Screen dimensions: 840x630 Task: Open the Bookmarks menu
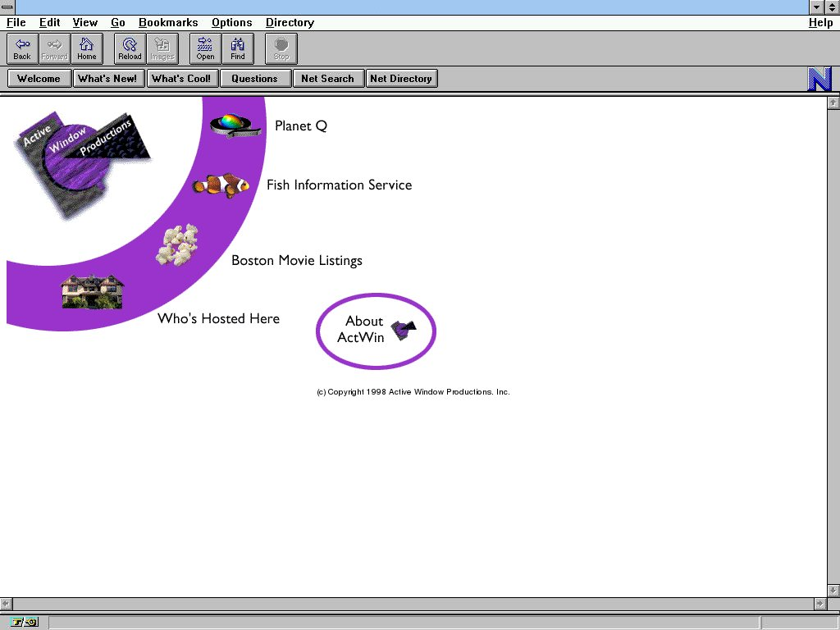(168, 23)
